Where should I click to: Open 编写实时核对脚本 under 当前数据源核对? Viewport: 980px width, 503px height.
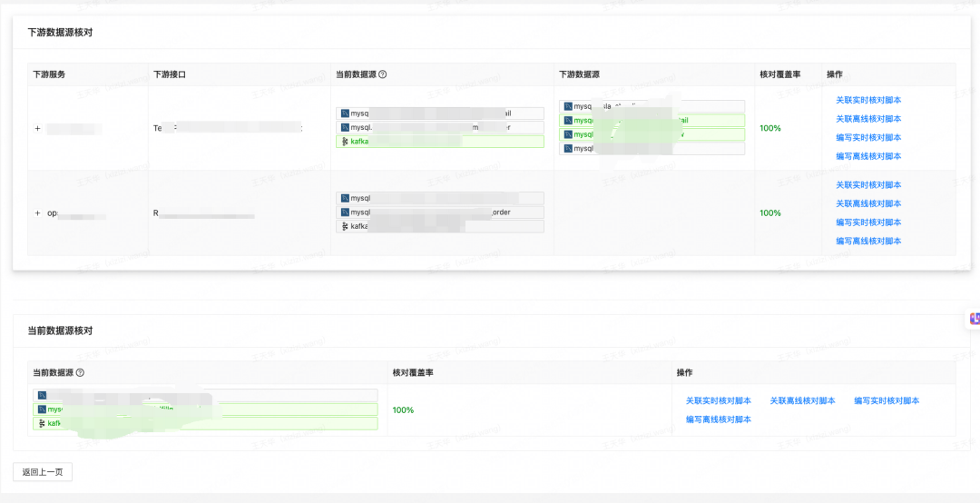click(x=887, y=401)
